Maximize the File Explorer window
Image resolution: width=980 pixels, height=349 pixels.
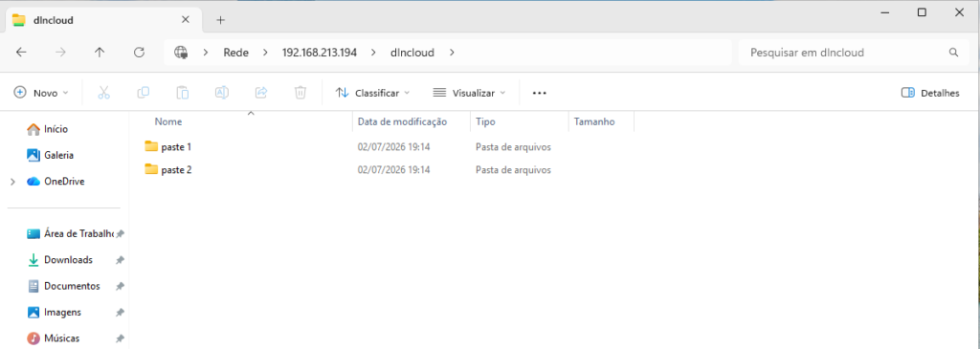point(922,12)
